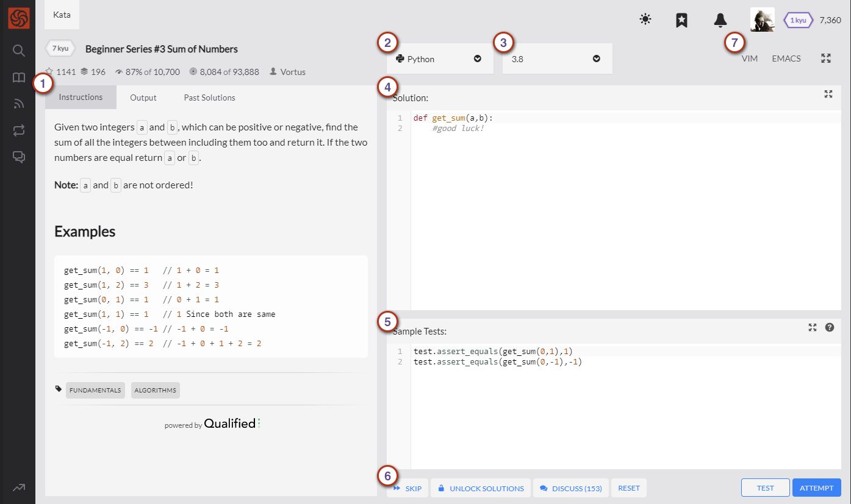Click the SKIP button

pyautogui.click(x=408, y=488)
